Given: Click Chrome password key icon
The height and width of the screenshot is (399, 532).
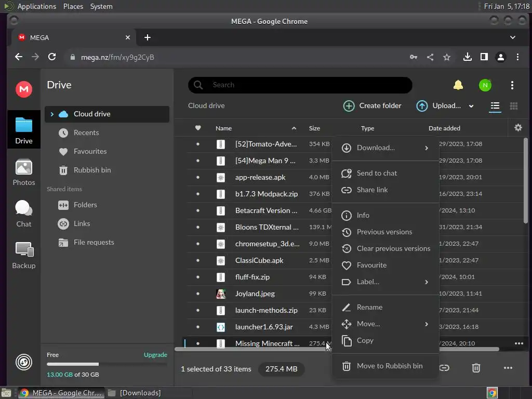Looking at the screenshot, I should click(x=413, y=57).
